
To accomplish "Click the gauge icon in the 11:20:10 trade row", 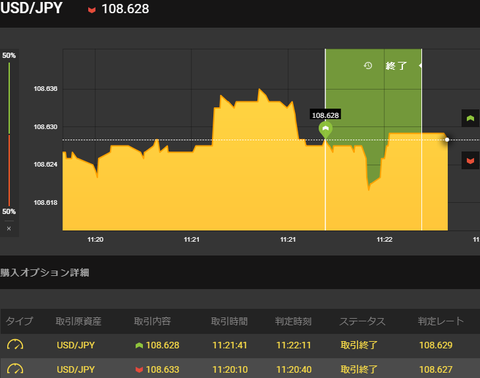I will [x=15, y=369].
